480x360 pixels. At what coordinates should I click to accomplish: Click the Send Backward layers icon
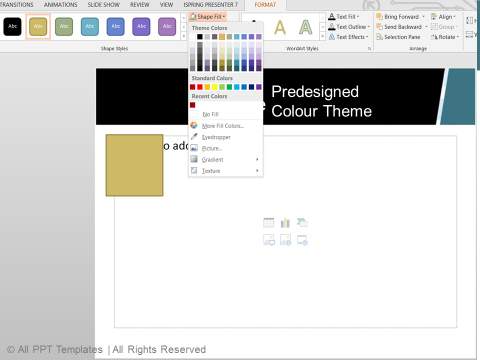379,27
